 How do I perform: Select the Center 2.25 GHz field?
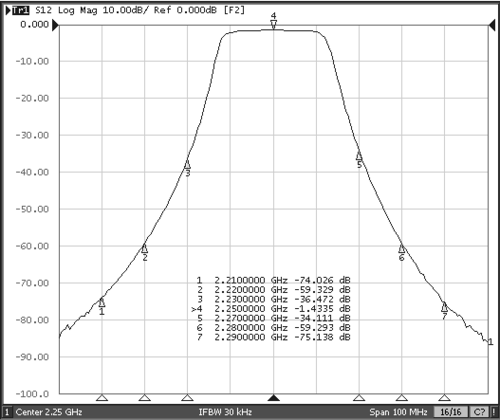[x=49, y=412]
